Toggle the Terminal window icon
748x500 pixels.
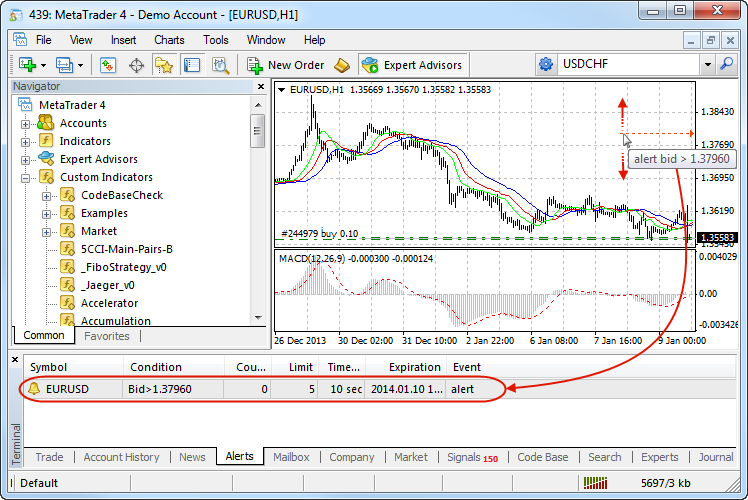(192, 65)
